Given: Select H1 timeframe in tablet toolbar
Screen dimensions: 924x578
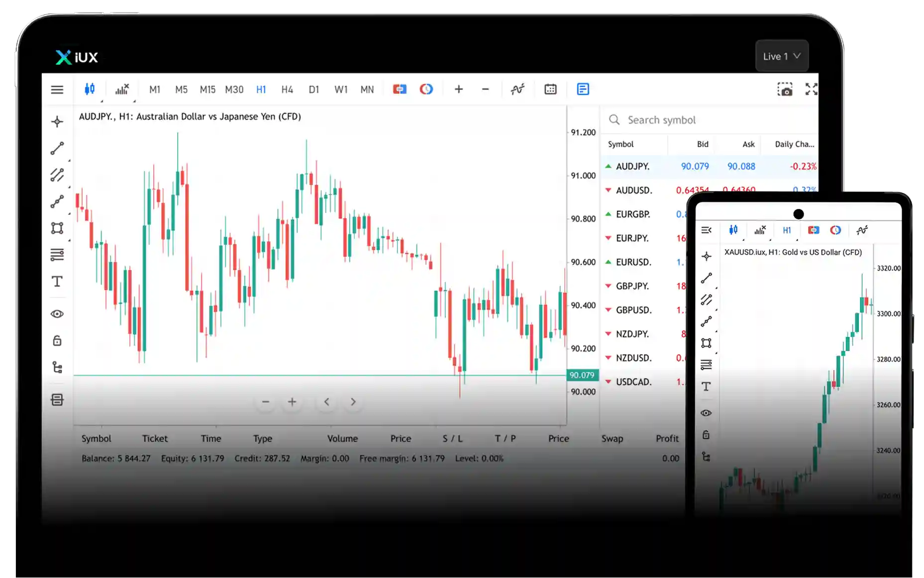Looking at the screenshot, I should [x=261, y=90].
